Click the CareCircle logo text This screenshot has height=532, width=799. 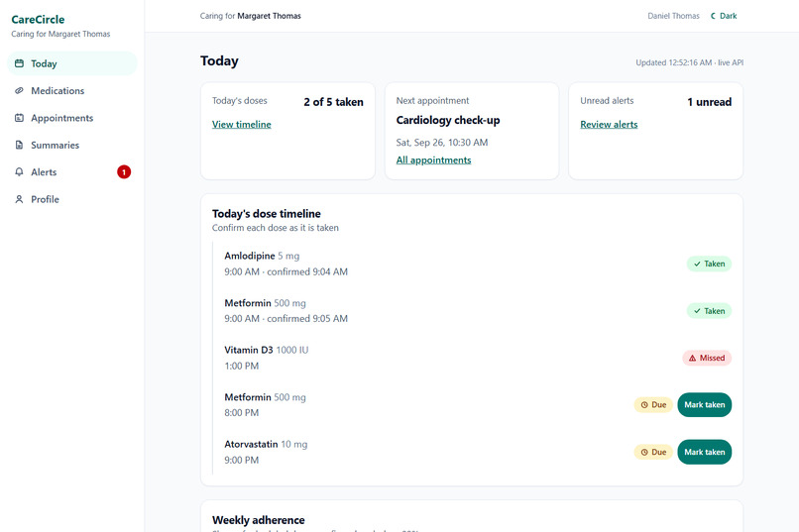coord(38,20)
